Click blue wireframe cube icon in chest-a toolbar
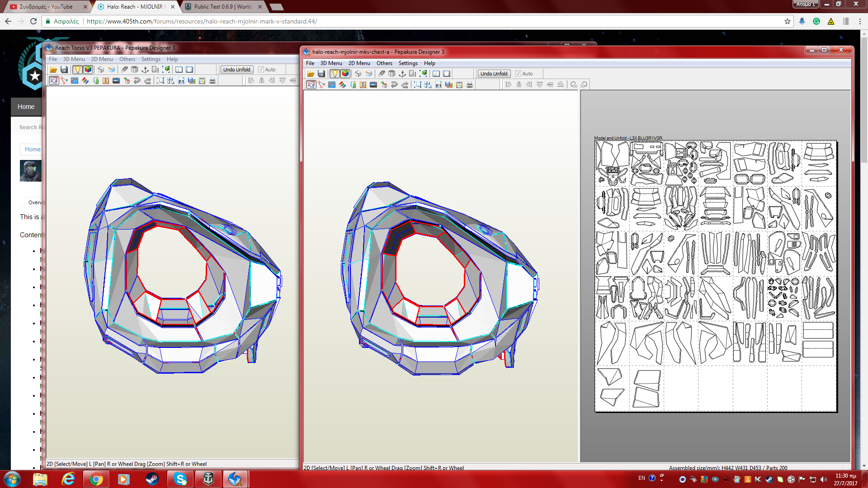Image resolution: width=868 pixels, height=488 pixels. [x=369, y=74]
